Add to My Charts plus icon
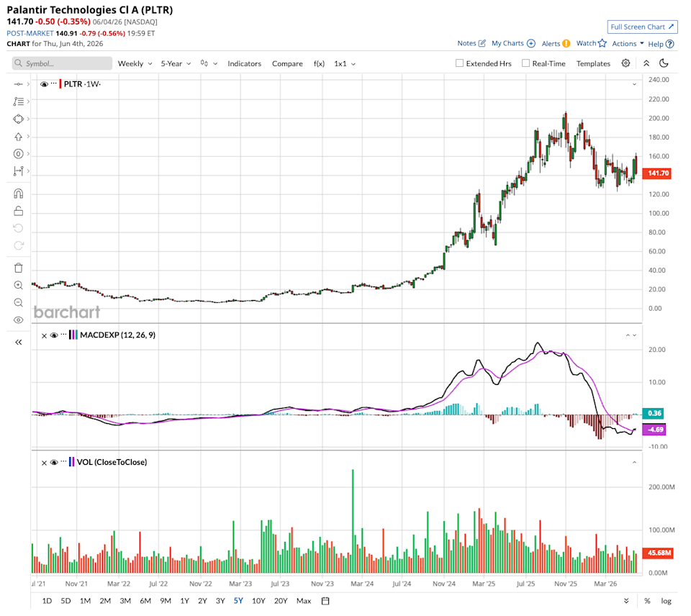Screen dimensions: 691x616 [x=531, y=43]
